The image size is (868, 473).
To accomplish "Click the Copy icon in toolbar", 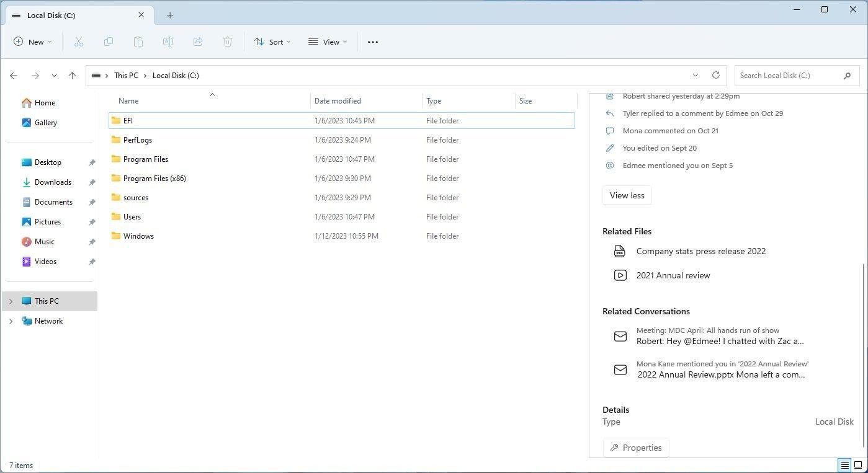I will coord(109,42).
